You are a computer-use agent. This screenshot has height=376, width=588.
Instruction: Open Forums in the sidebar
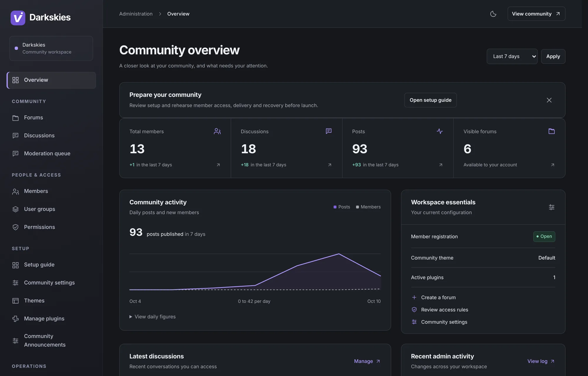51,118
